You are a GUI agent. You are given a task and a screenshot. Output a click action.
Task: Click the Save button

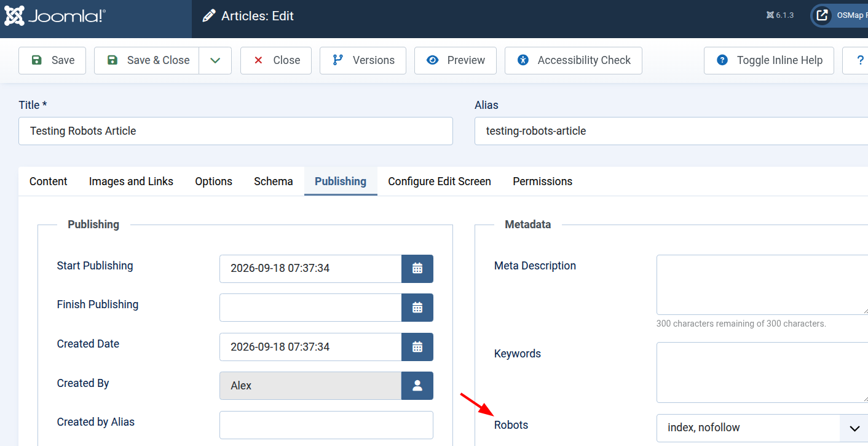click(x=52, y=60)
